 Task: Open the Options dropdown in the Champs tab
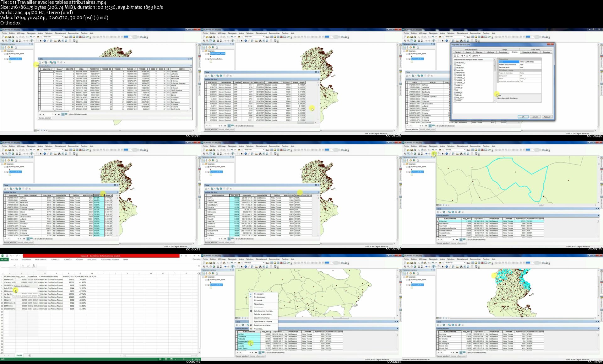[x=475, y=56]
